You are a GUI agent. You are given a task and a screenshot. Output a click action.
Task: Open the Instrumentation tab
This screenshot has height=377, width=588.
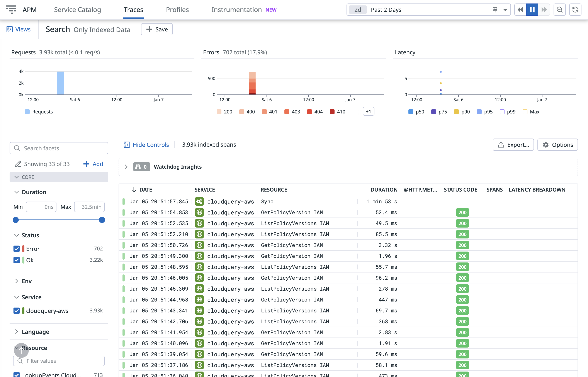[244, 10]
